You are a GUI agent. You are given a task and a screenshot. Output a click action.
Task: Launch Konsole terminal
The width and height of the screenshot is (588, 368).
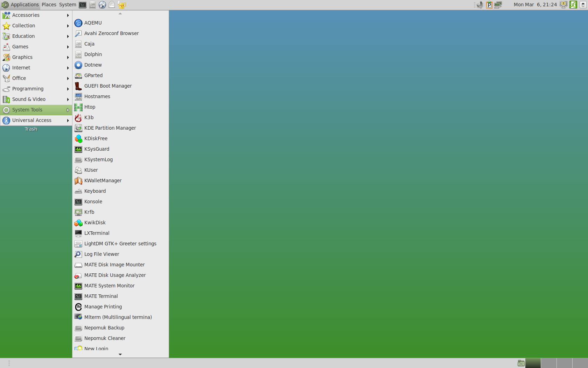pyautogui.click(x=120, y=202)
